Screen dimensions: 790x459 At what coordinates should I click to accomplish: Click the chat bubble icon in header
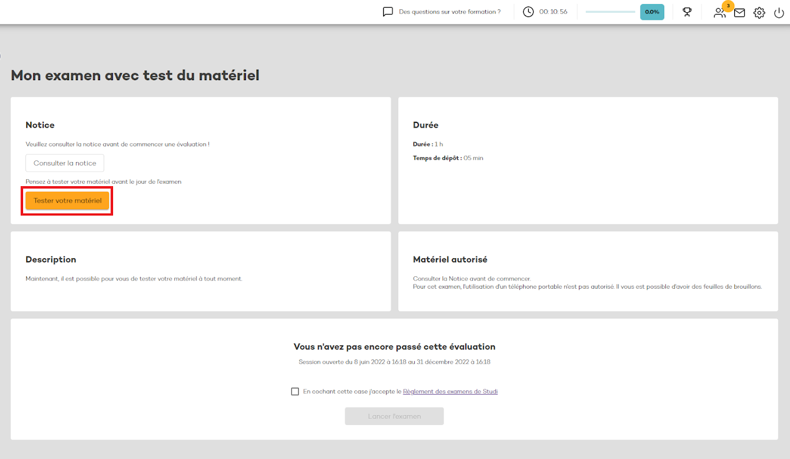click(x=388, y=12)
